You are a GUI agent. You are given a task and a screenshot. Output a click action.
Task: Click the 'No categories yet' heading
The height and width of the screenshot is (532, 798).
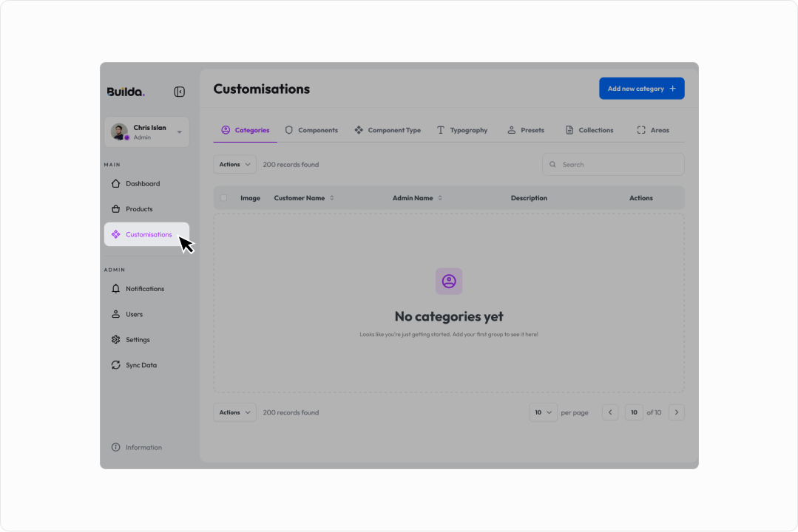coord(449,316)
